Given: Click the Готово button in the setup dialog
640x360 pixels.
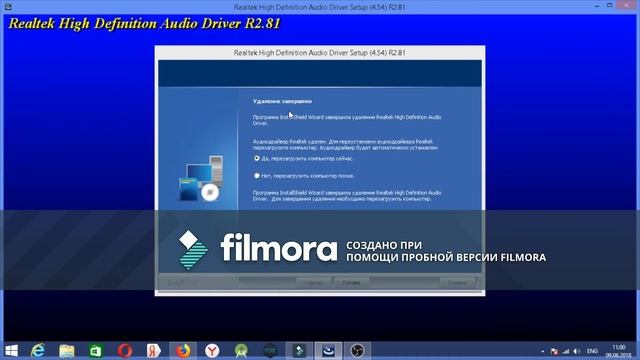Looking at the screenshot, I should tap(351, 282).
